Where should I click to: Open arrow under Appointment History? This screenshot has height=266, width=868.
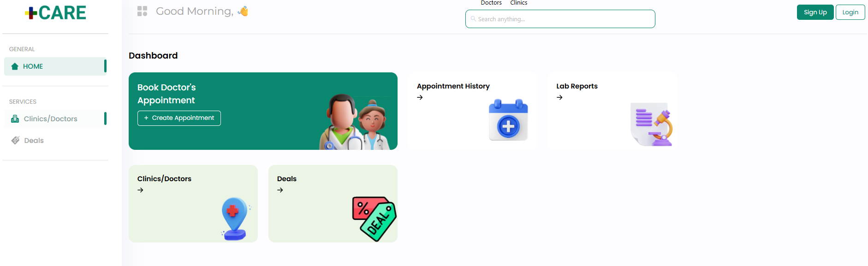(420, 97)
